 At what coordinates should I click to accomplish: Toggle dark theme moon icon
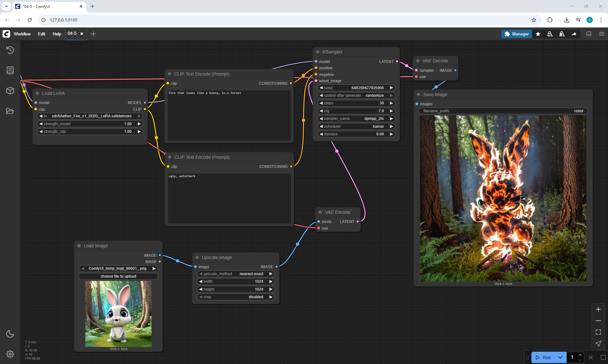pyautogui.click(x=10, y=334)
